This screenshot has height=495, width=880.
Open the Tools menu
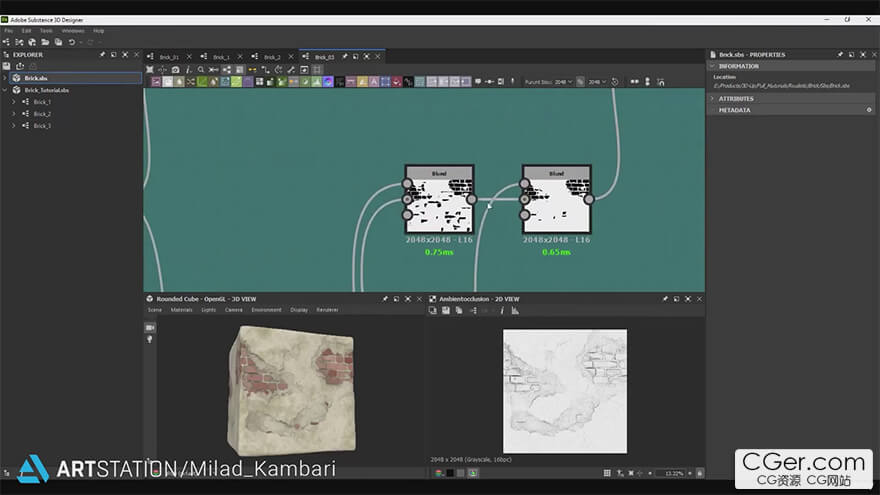pyautogui.click(x=46, y=31)
